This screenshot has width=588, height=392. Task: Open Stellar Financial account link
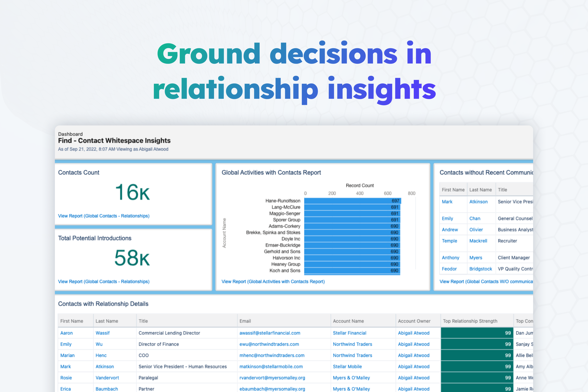click(x=349, y=333)
